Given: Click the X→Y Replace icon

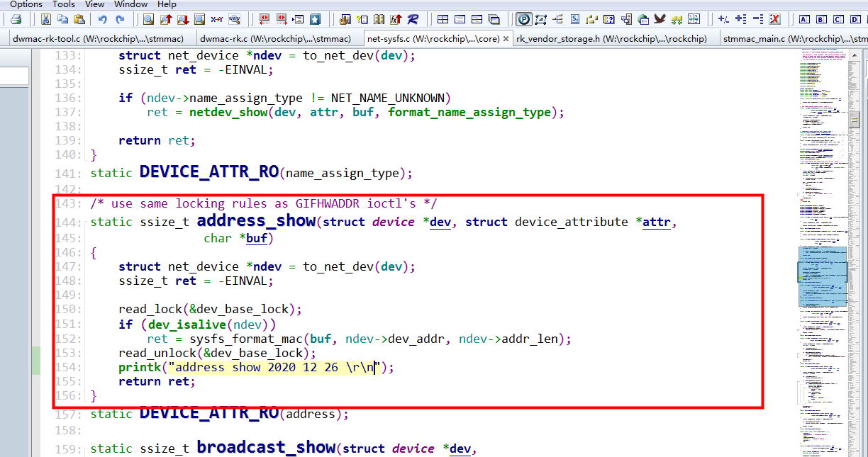Looking at the screenshot, I should [217, 19].
